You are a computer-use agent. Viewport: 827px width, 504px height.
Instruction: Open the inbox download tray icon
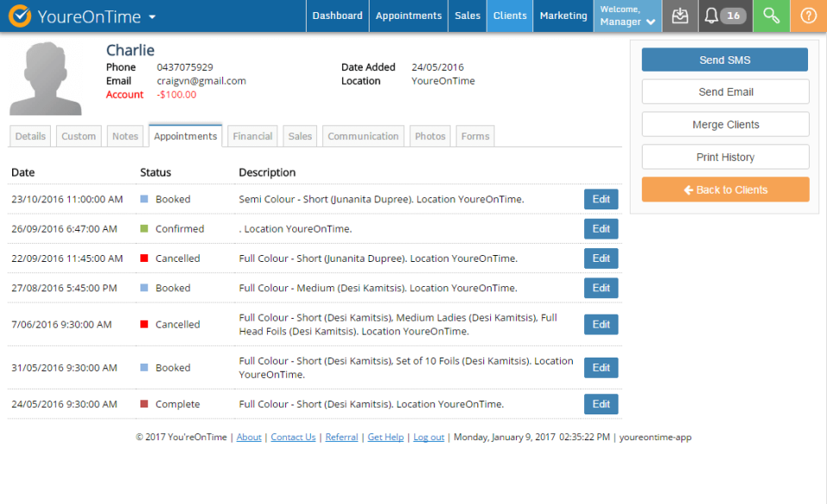[680, 16]
